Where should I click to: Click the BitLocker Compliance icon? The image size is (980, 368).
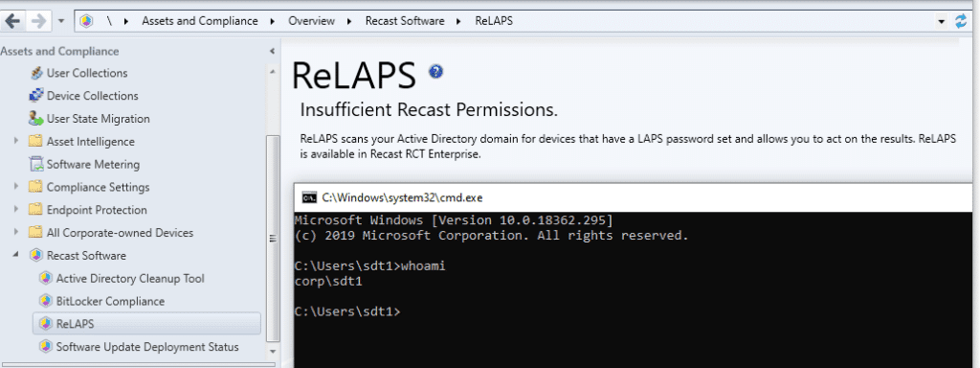45,301
